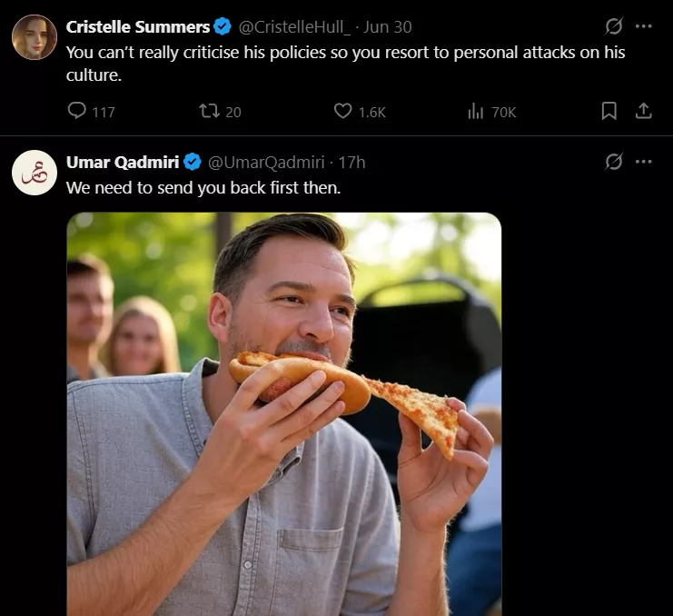
Task: Open the Jun 30 tweet timestamp
Action: pos(388,27)
